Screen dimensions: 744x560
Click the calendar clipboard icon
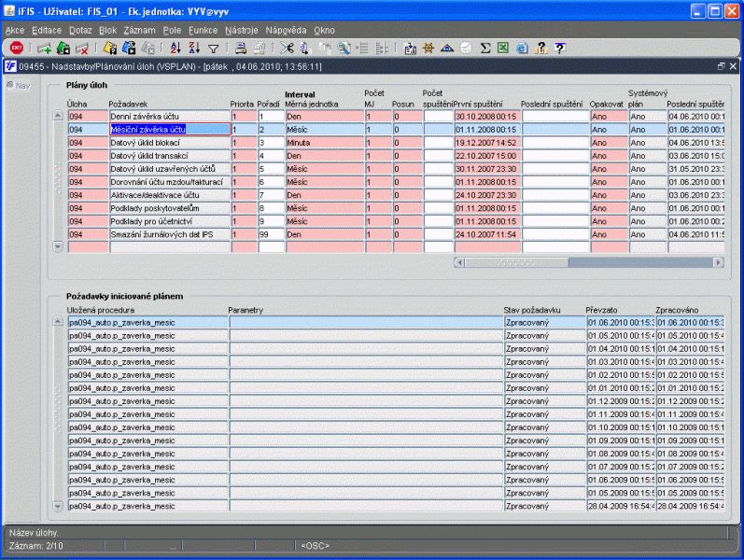[410, 48]
